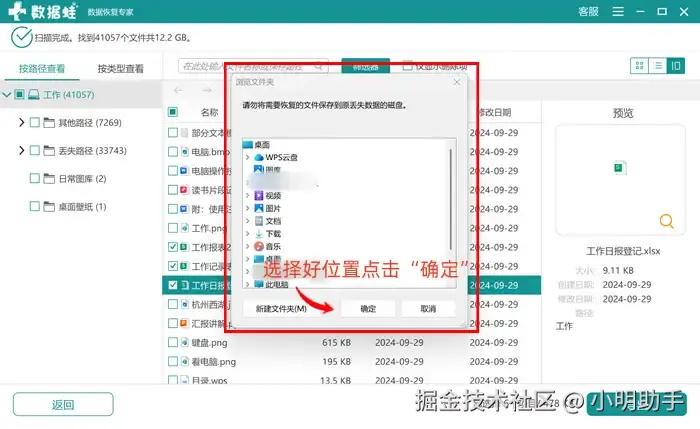
Task: Expand the 视频 folder in the dialog
Action: coord(248,196)
